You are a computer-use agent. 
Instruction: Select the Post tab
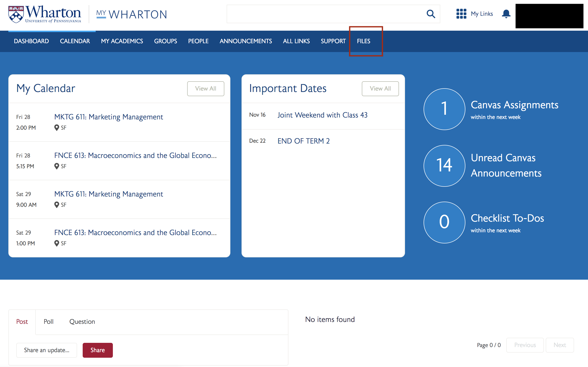coord(22,322)
